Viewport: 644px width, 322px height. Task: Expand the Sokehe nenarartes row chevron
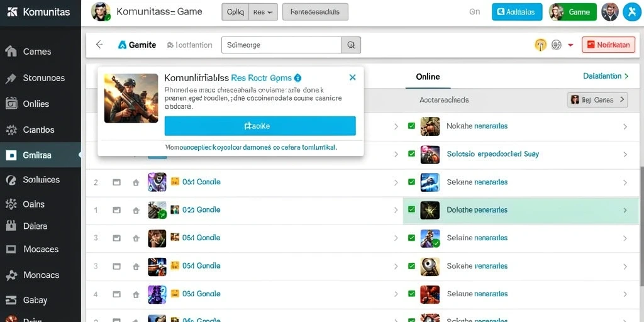pos(625,267)
